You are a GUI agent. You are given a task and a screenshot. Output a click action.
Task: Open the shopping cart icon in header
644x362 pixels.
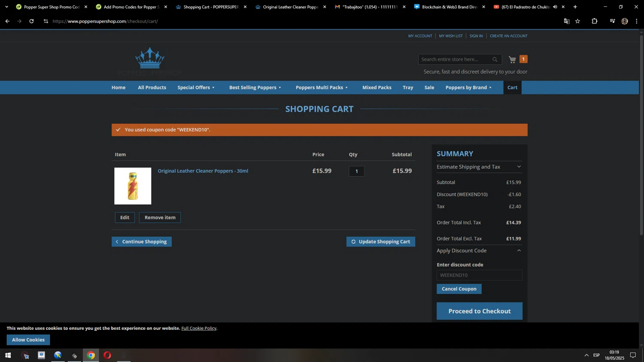[x=512, y=59]
